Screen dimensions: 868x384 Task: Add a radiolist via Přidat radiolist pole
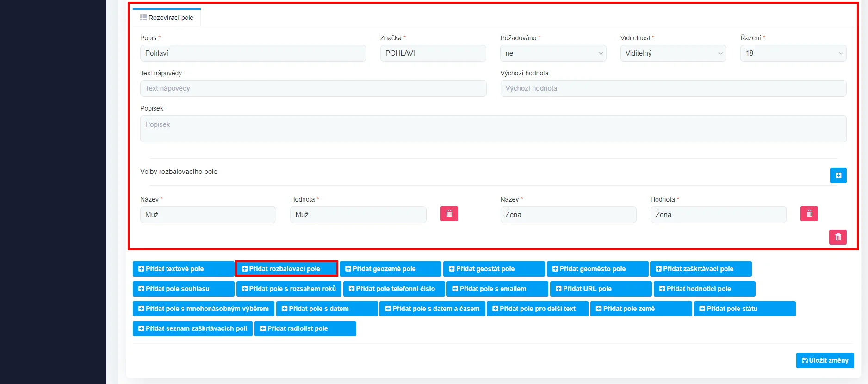(x=305, y=328)
